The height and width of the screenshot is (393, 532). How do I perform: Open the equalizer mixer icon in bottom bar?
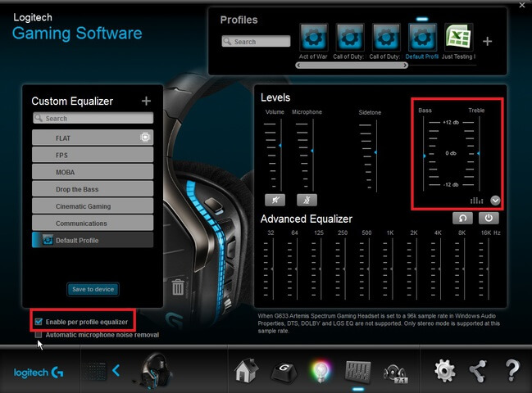click(x=358, y=372)
